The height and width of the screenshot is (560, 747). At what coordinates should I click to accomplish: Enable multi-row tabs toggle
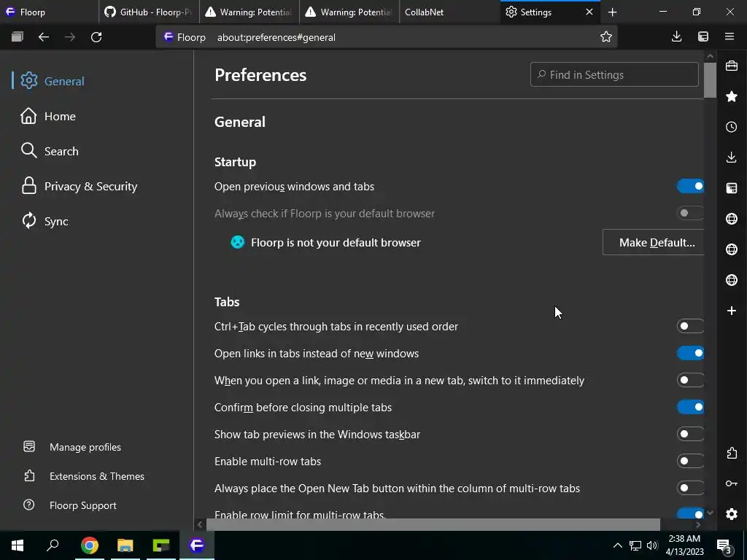690,461
